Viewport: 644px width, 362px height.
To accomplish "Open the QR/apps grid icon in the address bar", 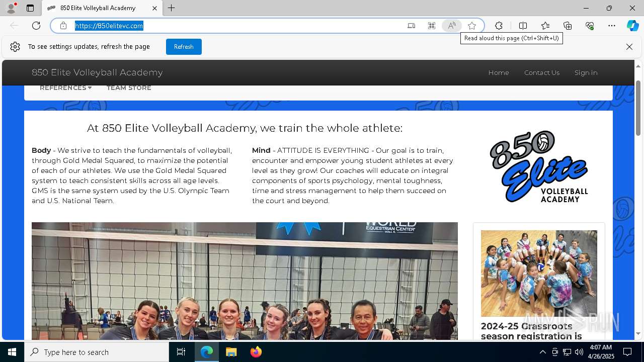I will pyautogui.click(x=431, y=26).
